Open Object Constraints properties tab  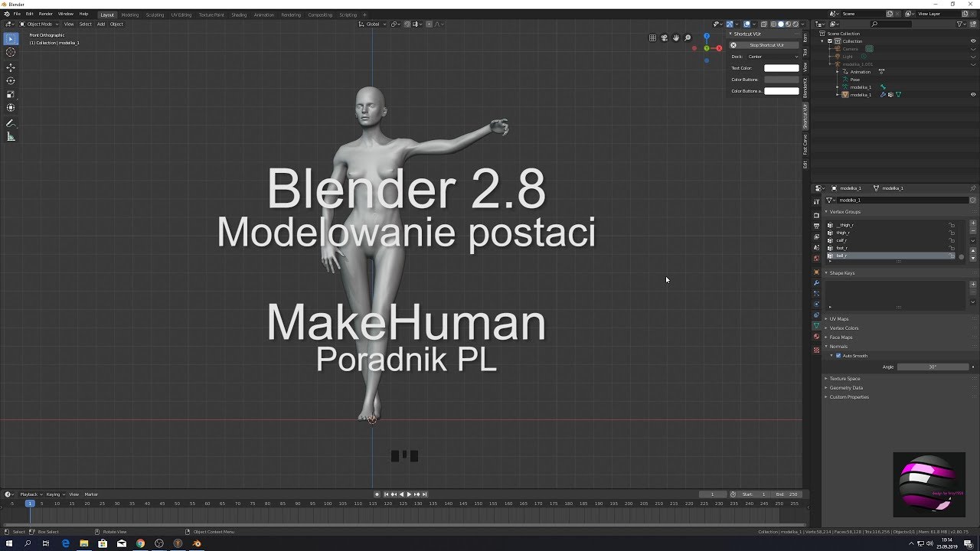click(816, 315)
